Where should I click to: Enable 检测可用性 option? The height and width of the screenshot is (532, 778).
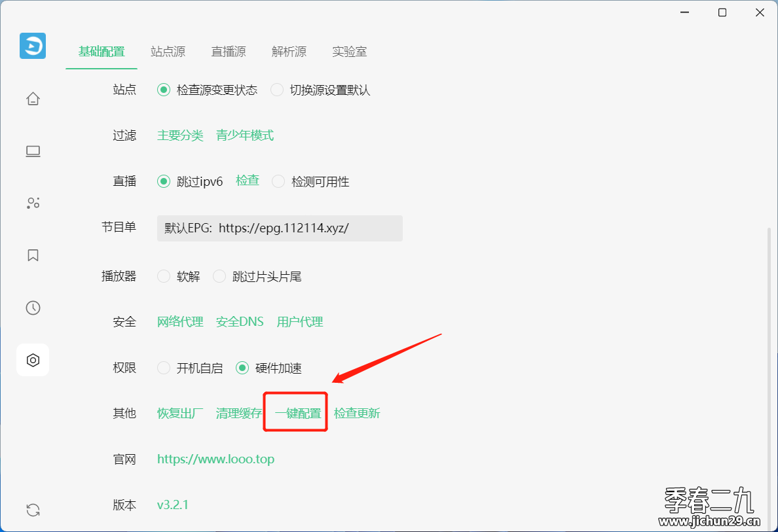[x=310, y=181]
